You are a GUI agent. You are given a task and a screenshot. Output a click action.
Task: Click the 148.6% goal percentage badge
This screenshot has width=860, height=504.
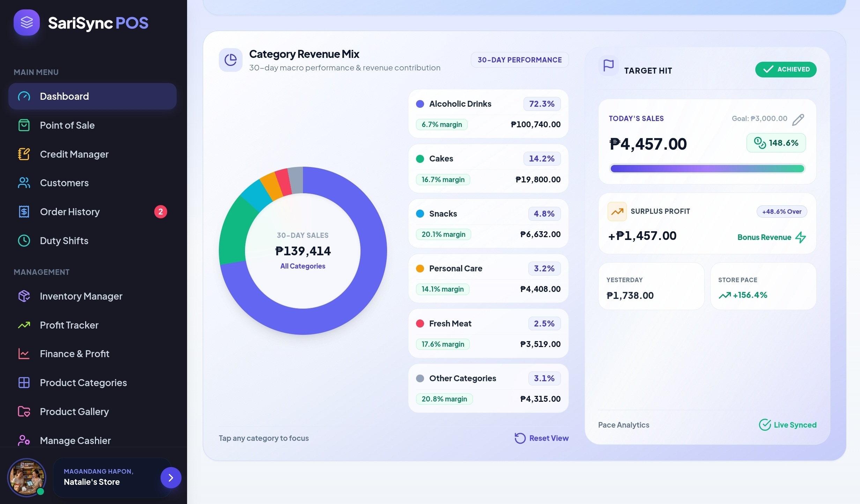(776, 143)
